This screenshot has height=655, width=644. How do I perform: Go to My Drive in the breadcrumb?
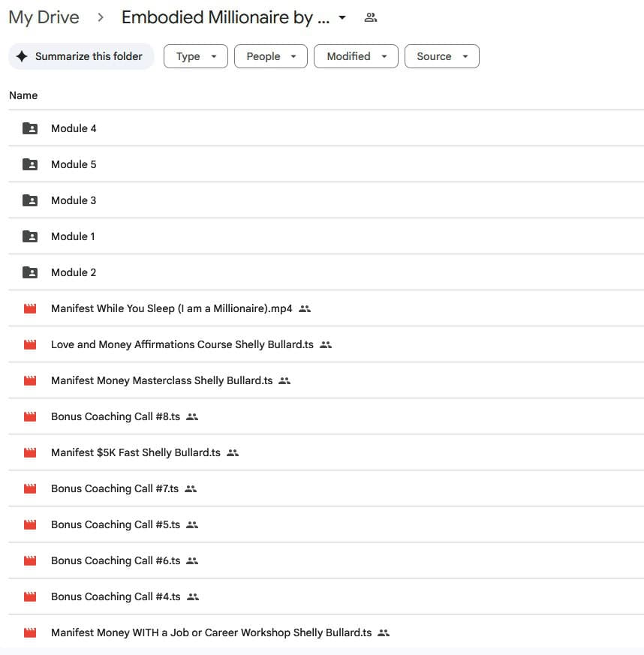coord(44,17)
